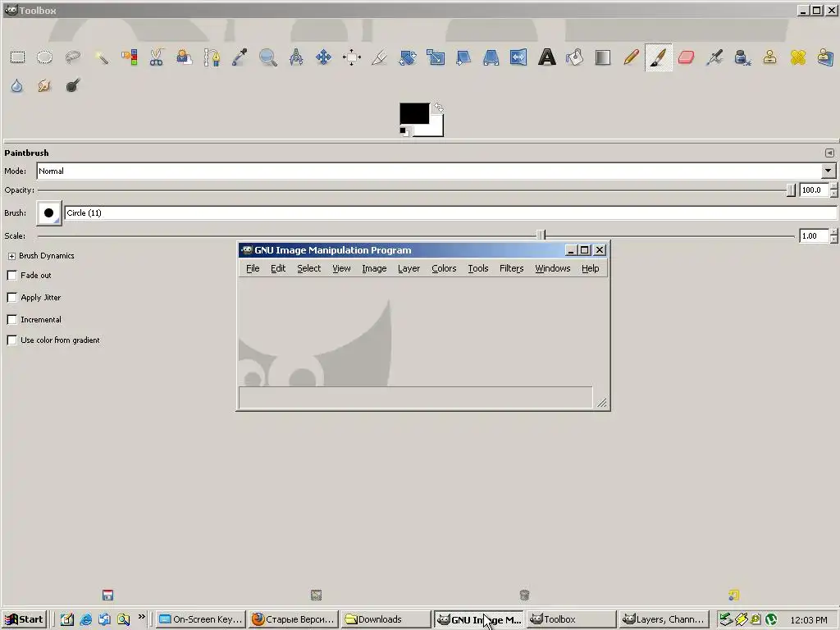
Task: Select the Ink tool
Action: [742, 57]
